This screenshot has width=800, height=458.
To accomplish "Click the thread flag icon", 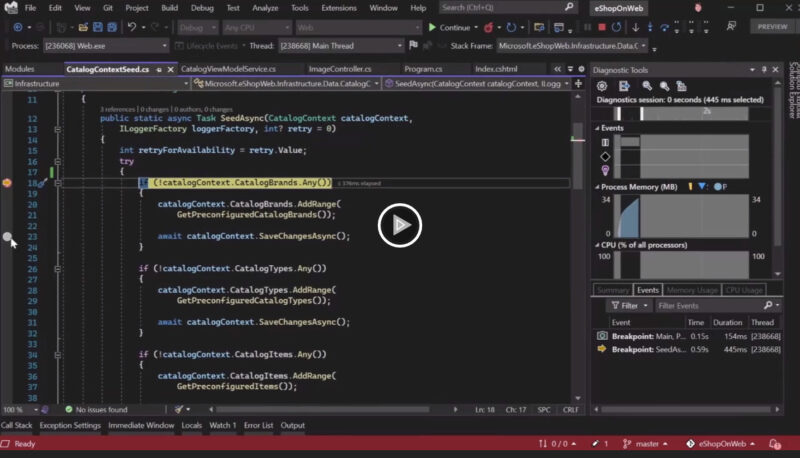I will point(413,45).
